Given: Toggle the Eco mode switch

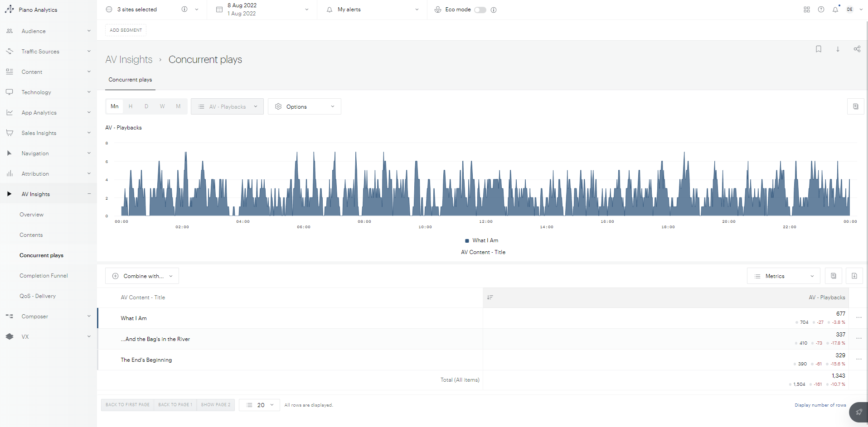Looking at the screenshot, I should click(x=480, y=10).
